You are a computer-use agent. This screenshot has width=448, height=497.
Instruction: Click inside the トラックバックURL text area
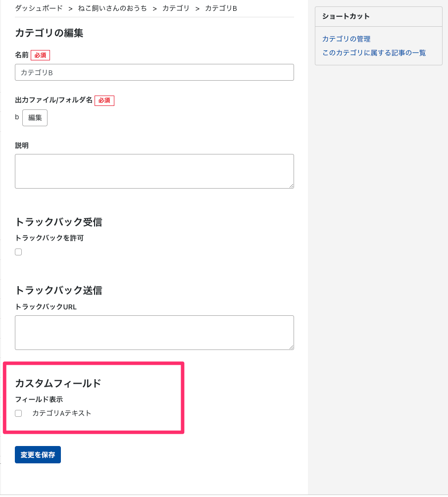154,332
